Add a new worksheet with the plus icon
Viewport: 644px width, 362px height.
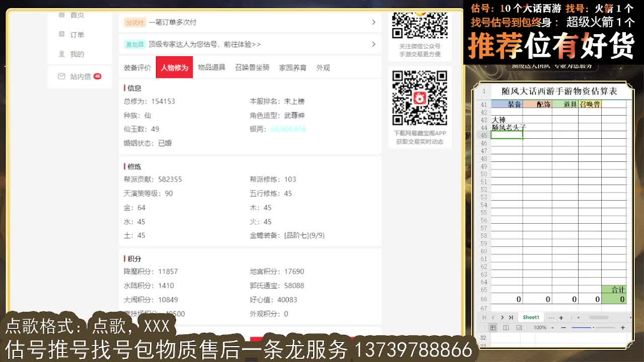coord(561,317)
